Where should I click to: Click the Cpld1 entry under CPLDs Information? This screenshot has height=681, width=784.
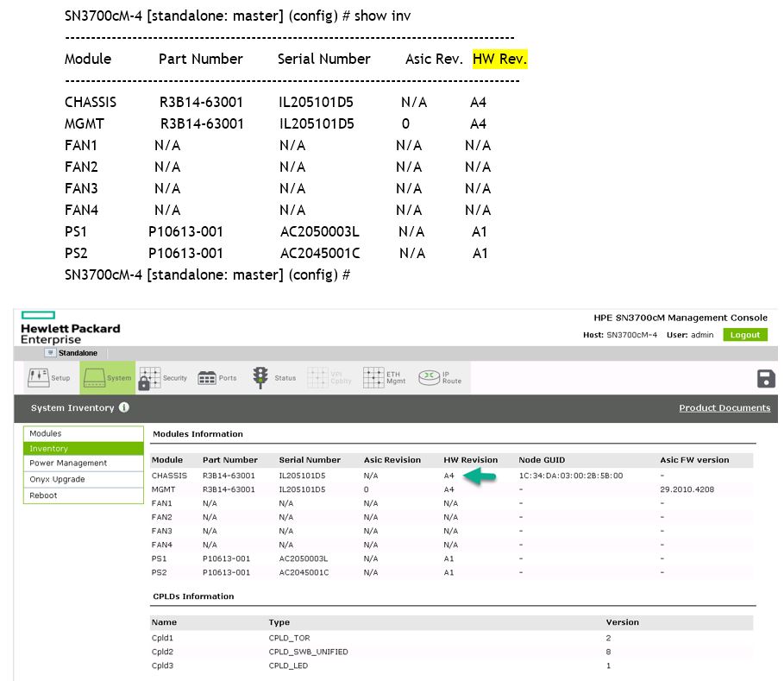coord(163,638)
